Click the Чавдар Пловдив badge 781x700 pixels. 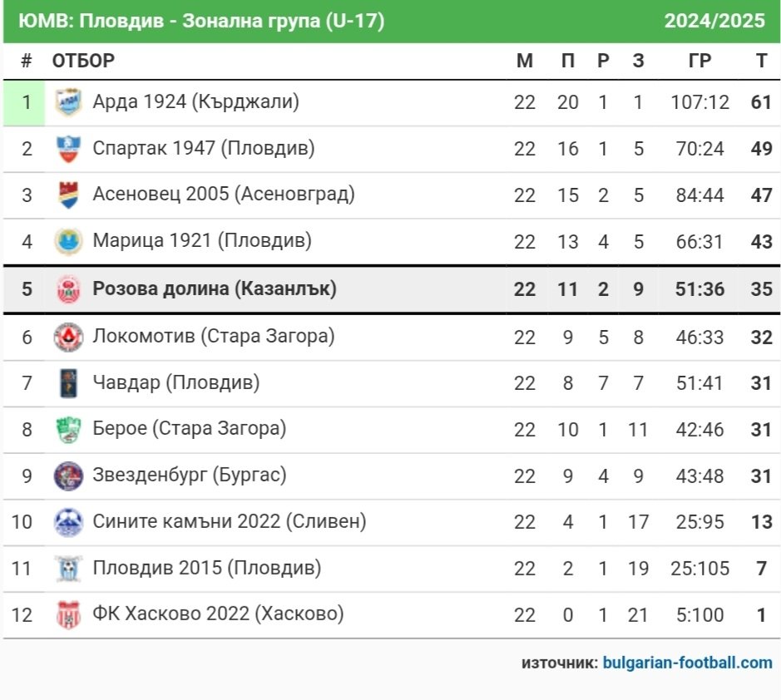(x=68, y=383)
